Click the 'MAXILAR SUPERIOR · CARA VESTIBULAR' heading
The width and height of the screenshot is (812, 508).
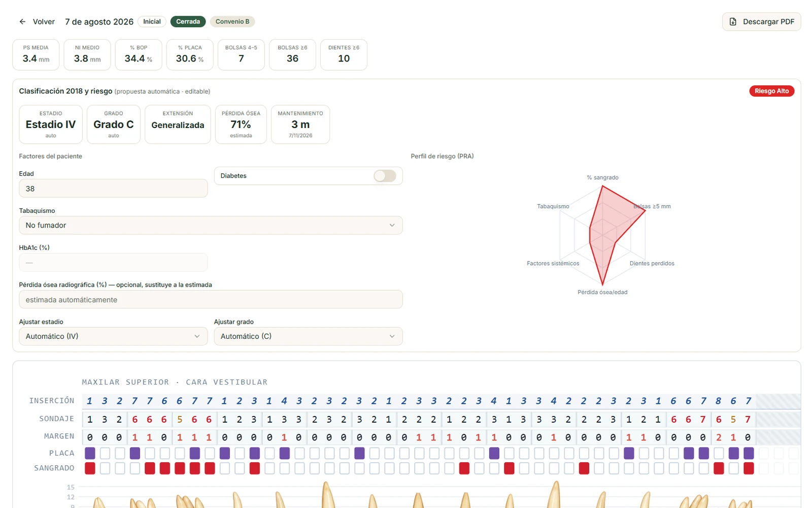tap(175, 382)
